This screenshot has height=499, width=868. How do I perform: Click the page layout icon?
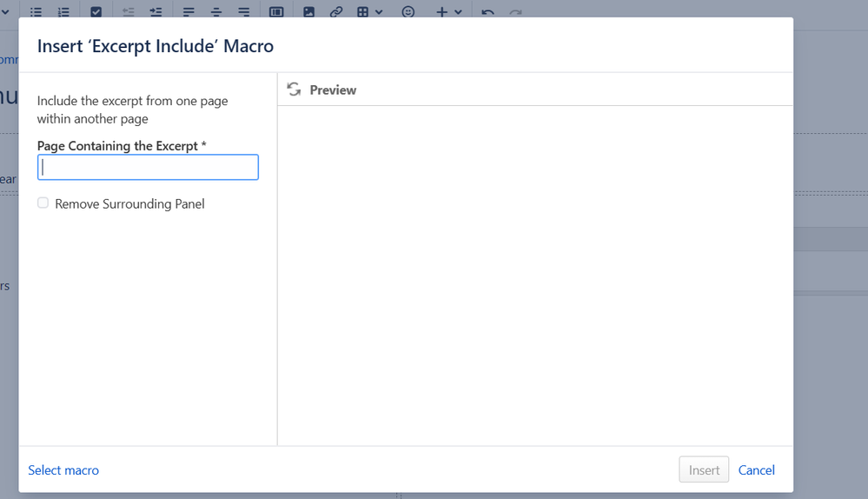coord(276,11)
